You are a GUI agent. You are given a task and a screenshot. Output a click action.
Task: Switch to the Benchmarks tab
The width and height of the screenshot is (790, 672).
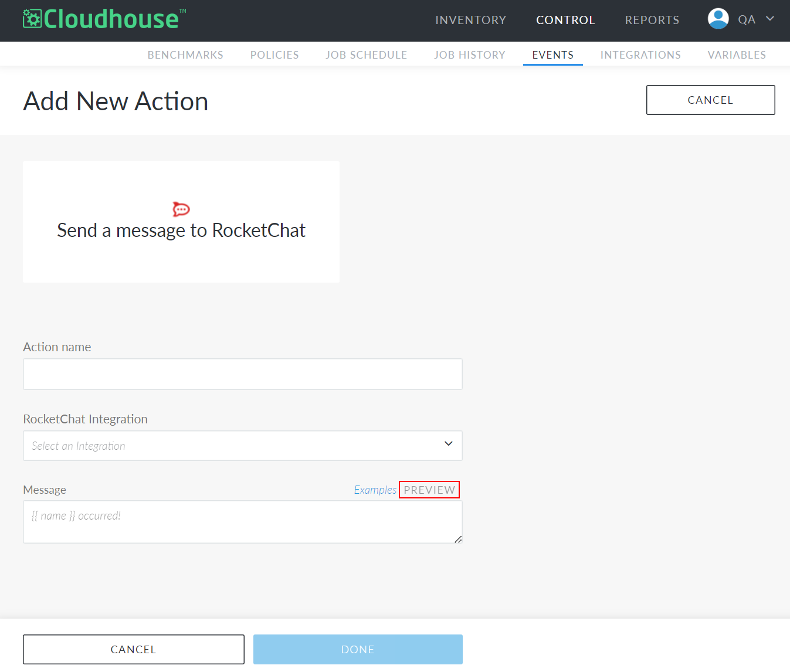pyautogui.click(x=185, y=55)
